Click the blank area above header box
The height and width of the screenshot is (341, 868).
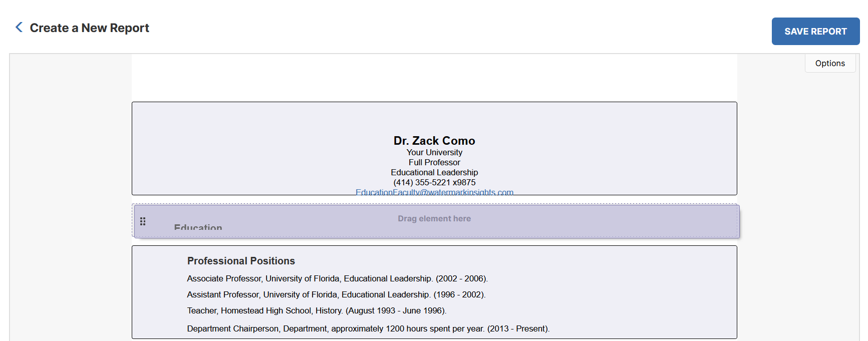point(434,78)
